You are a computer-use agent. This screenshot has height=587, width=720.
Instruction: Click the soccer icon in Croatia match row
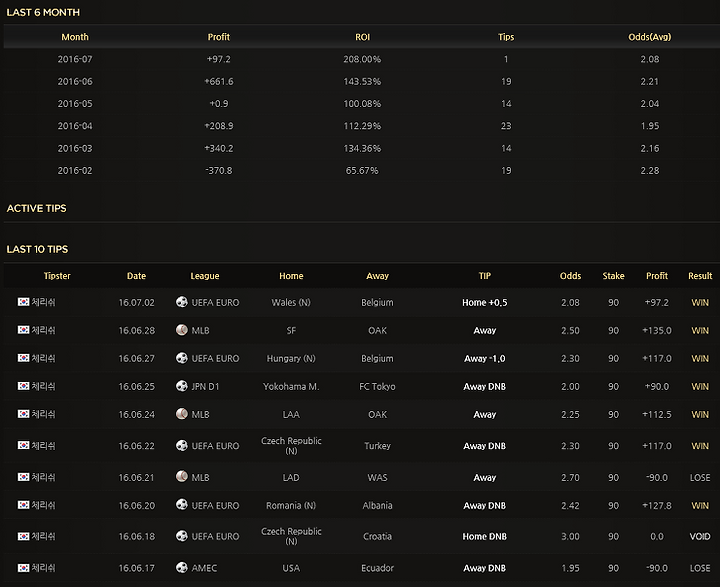(x=182, y=536)
